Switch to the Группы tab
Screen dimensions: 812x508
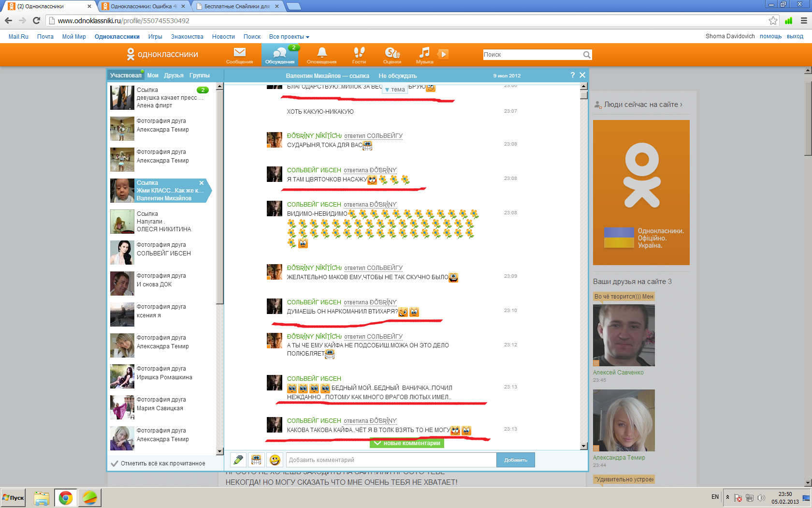[x=200, y=75]
